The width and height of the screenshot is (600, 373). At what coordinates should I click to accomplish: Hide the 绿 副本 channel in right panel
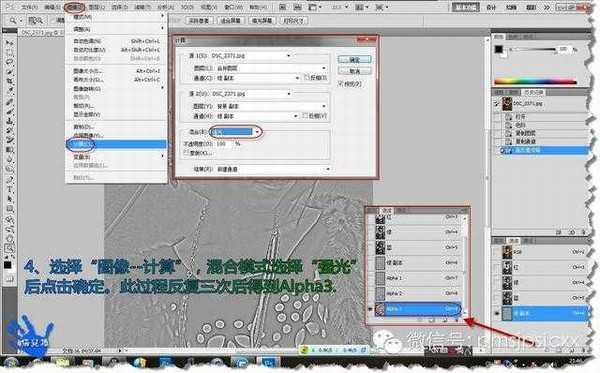coord(497,313)
